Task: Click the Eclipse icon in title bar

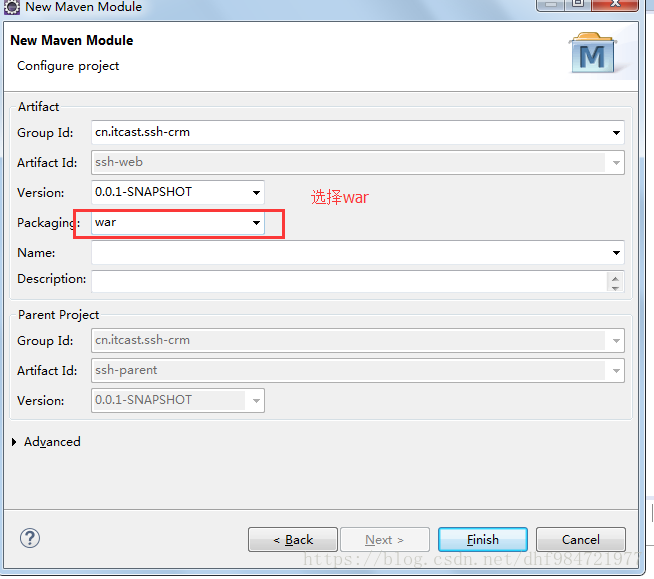Action: (x=11, y=7)
